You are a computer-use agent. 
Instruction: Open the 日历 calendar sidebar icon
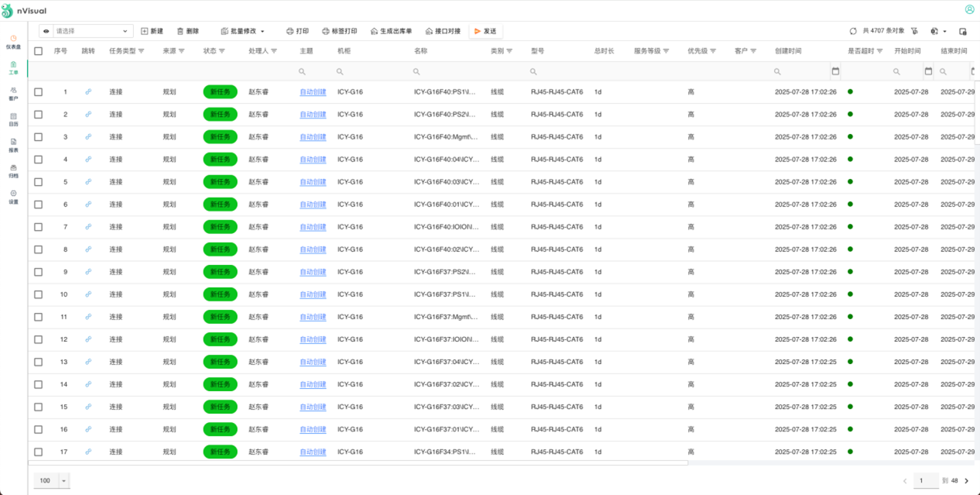(13, 119)
